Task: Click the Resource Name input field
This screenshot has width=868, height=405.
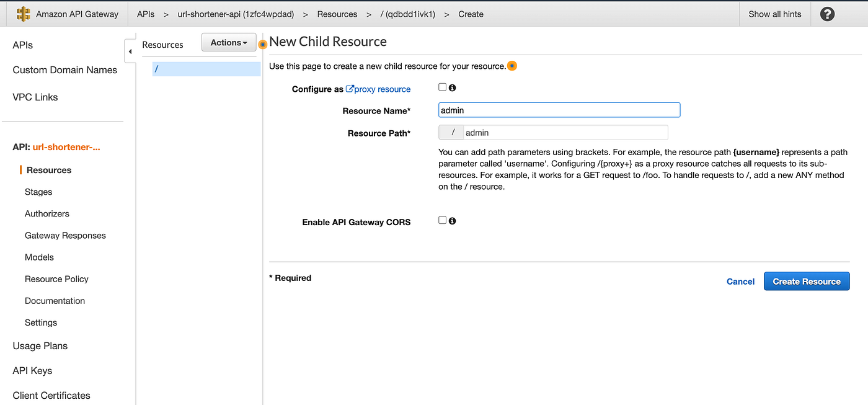Action: [x=559, y=110]
